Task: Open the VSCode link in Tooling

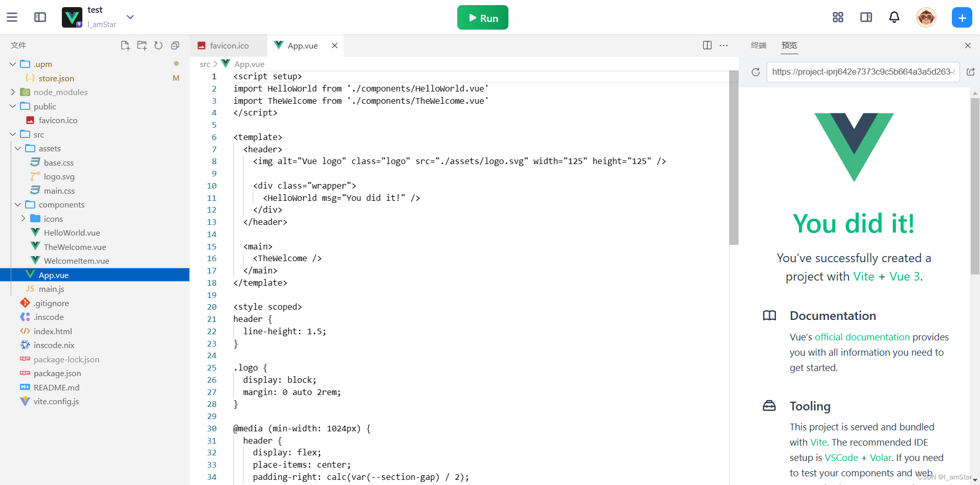Action: pos(841,457)
